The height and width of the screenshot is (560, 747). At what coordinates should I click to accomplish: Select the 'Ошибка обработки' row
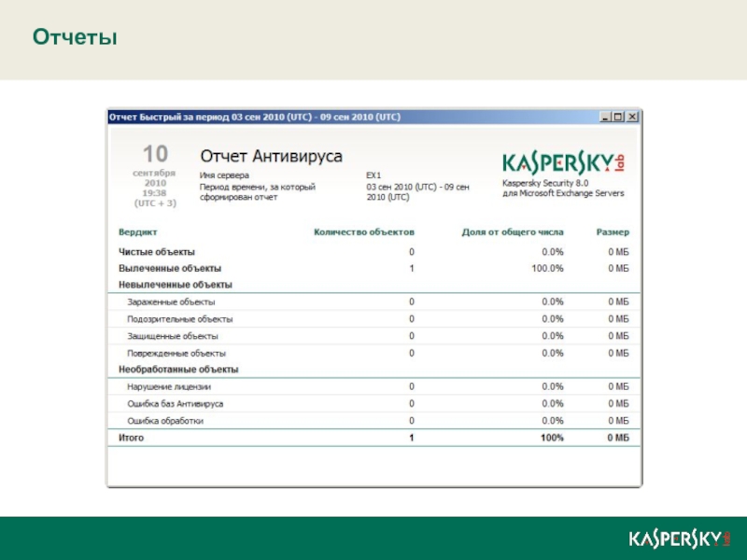(374, 421)
